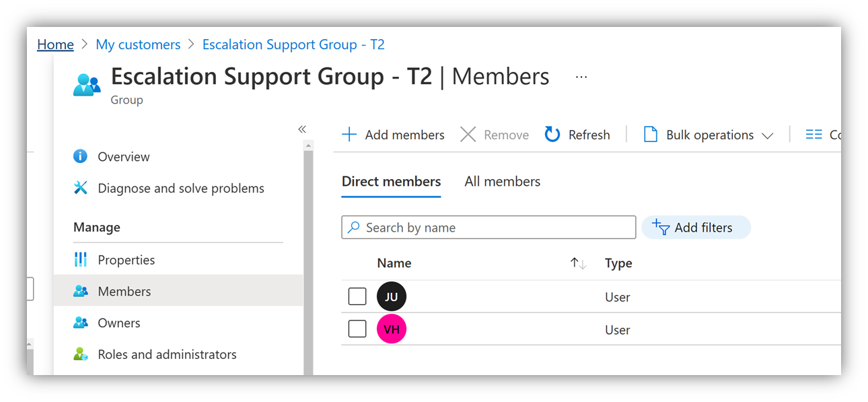Go to the Home breadcrumb link
Viewport: 868px width, 402px height.
pyautogui.click(x=55, y=44)
